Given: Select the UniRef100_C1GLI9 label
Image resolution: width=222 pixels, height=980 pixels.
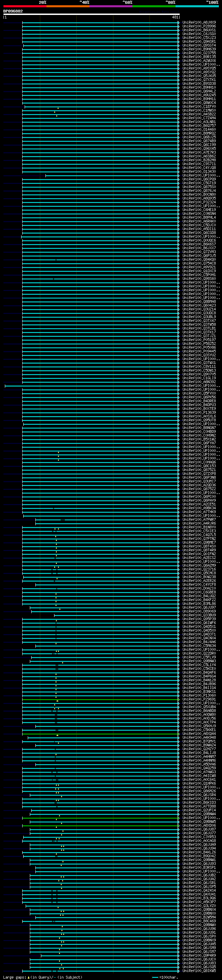Looking at the screenshot, I should 199,378.
